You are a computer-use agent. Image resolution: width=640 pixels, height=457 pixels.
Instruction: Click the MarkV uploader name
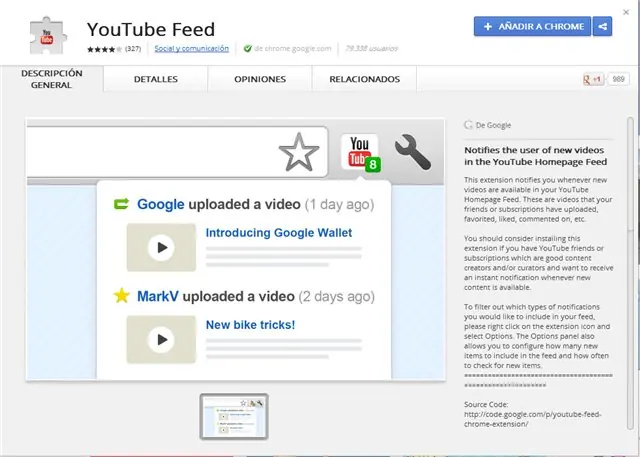point(158,296)
